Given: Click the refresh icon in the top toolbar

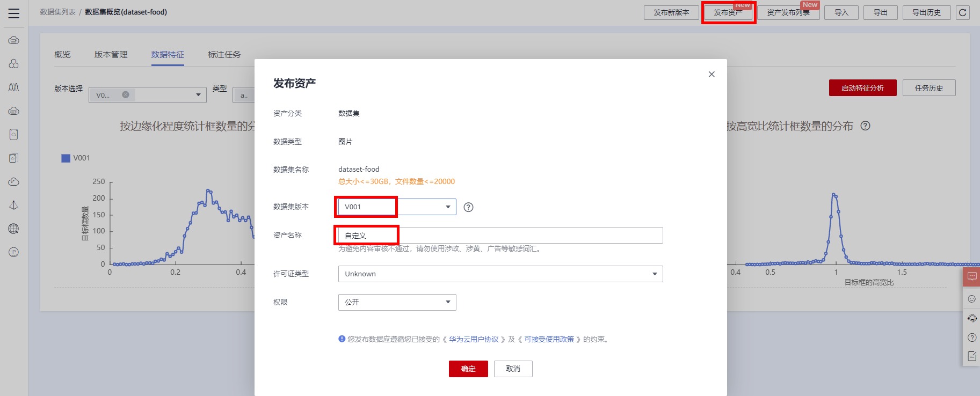Looking at the screenshot, I should (963, 12).
